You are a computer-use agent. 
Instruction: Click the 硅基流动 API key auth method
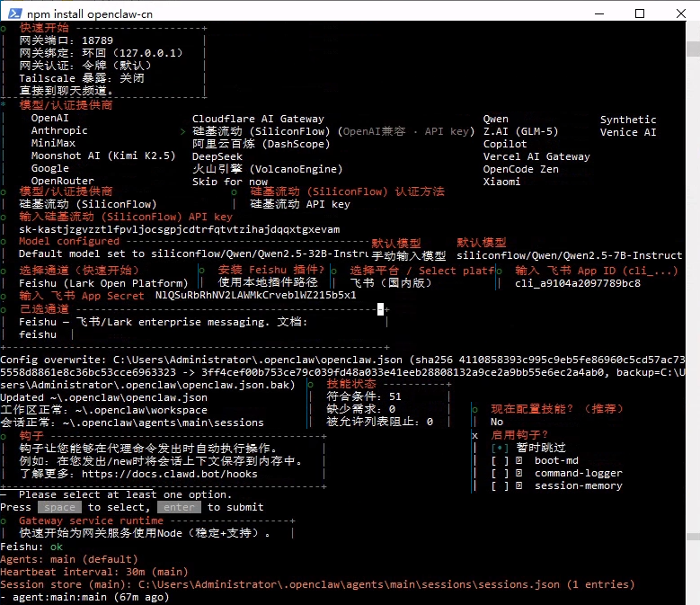tap(300, 204)
